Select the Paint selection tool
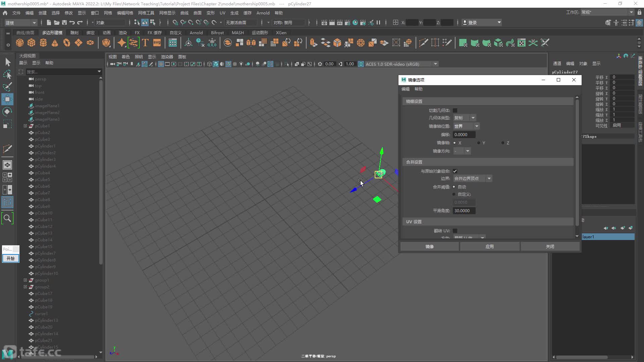This screenshot has width=644, height=362. click(7, 87)
